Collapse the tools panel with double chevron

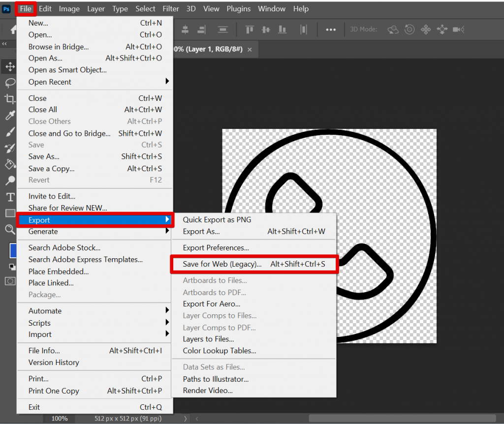coord(5,44)
